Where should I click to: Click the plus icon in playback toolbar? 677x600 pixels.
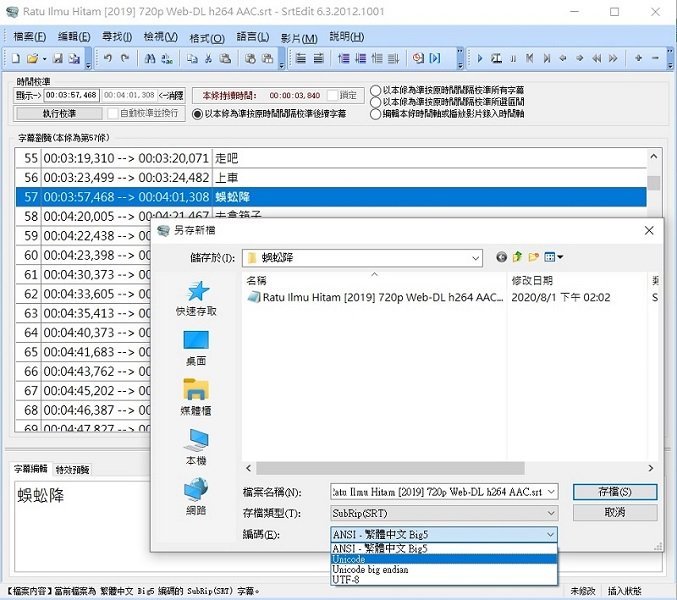pos(638,58)
